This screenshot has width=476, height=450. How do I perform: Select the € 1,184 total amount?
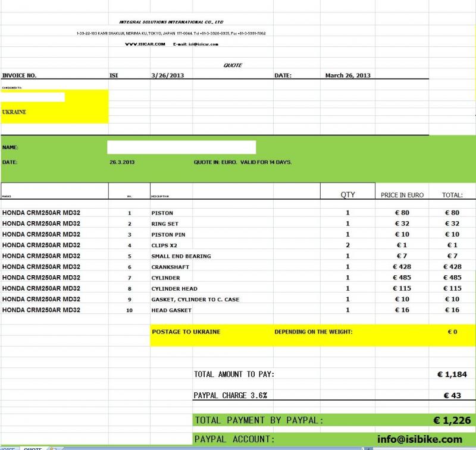pyautogui.click(x=452, y=375)
